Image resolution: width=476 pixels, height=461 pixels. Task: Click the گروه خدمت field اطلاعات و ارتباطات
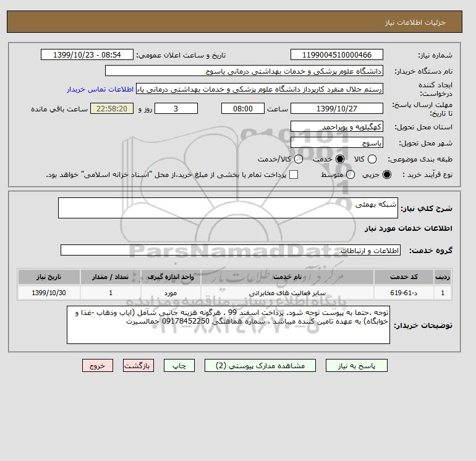[x=231, y=251]
